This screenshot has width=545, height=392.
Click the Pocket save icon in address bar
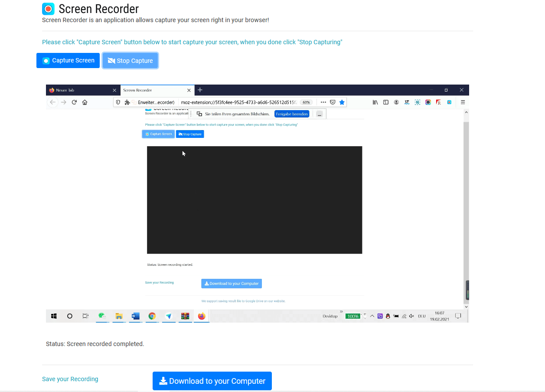[333, 102]
